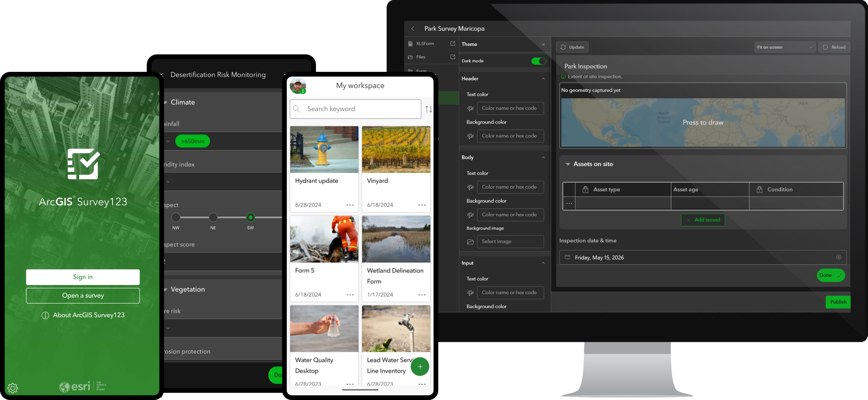Collapse the Body theme section
The width and height of the screenshot is (868, 400).
pyautogui.click(x=544, y=157)
